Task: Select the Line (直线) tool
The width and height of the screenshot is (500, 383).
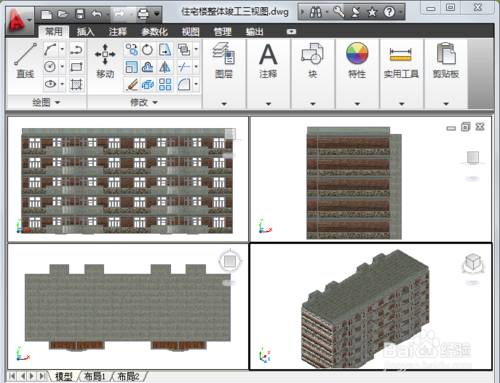Action: pos(25,60)
